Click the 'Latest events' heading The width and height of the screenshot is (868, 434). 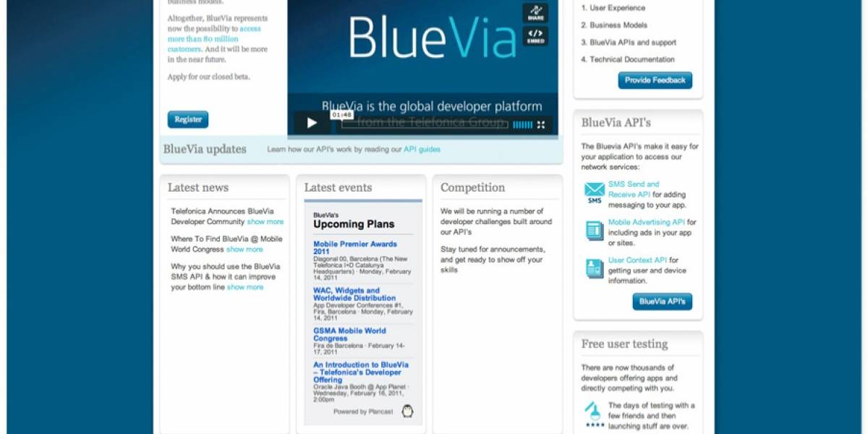(338, 187)
